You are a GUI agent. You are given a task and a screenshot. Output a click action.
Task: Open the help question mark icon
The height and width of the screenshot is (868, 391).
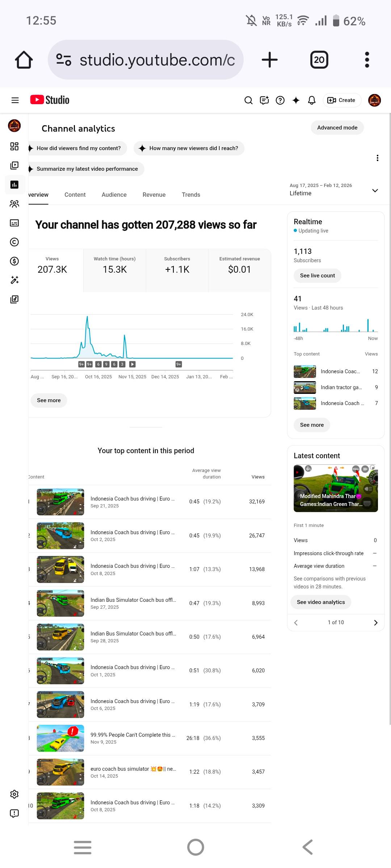(280, 100)
